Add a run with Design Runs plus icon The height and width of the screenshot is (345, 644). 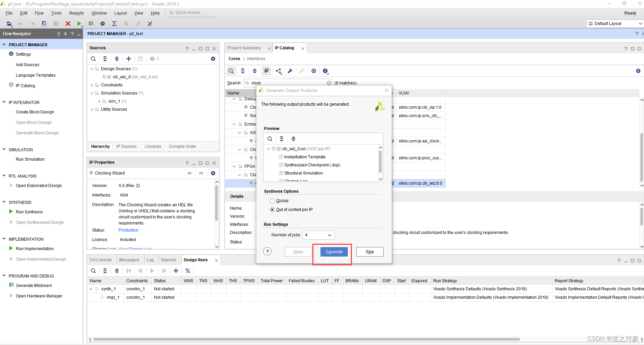(x=176, y=271)
